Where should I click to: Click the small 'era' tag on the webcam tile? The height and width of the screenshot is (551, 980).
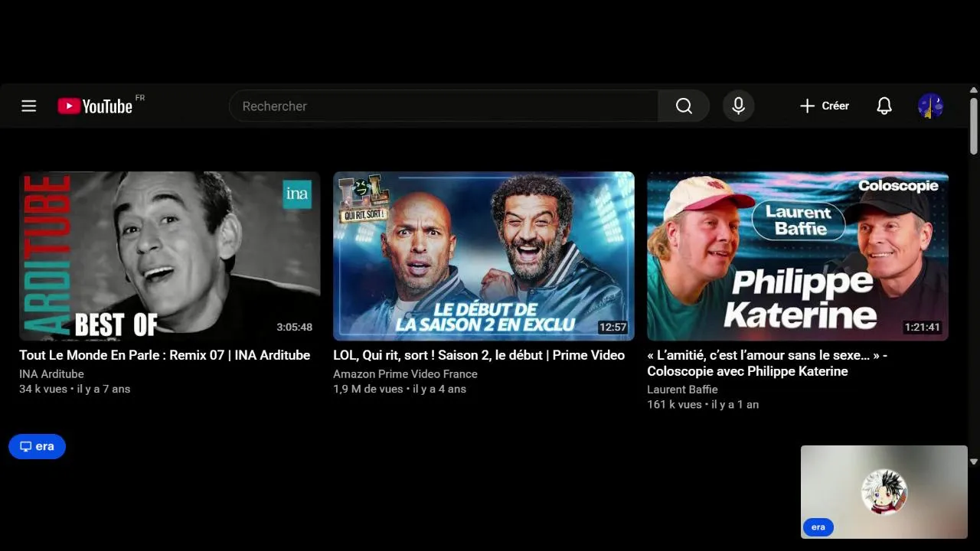(818, 527)
